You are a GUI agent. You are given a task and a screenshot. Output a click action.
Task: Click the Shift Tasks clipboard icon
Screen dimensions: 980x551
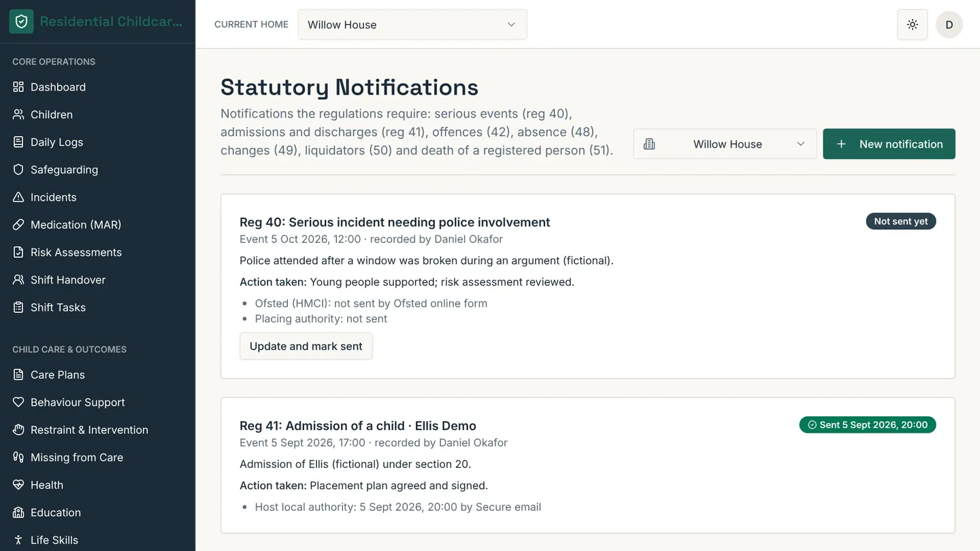[x=18, y=307]
